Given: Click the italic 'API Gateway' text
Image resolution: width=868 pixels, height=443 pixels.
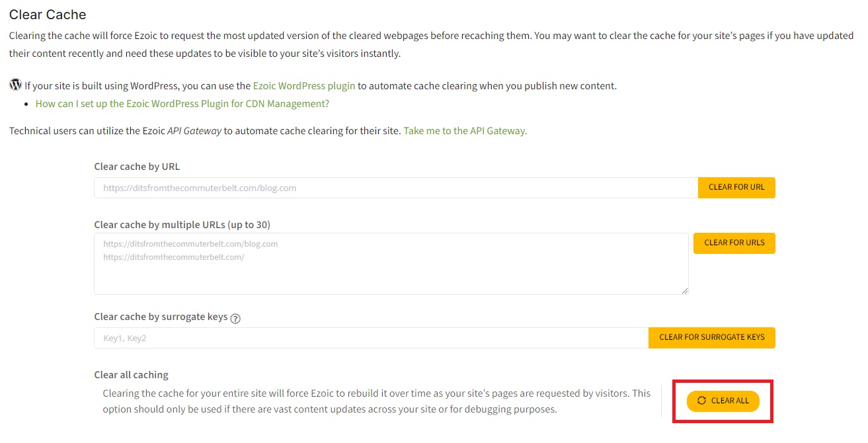Looking at the screenshot, I should [194, 131].
